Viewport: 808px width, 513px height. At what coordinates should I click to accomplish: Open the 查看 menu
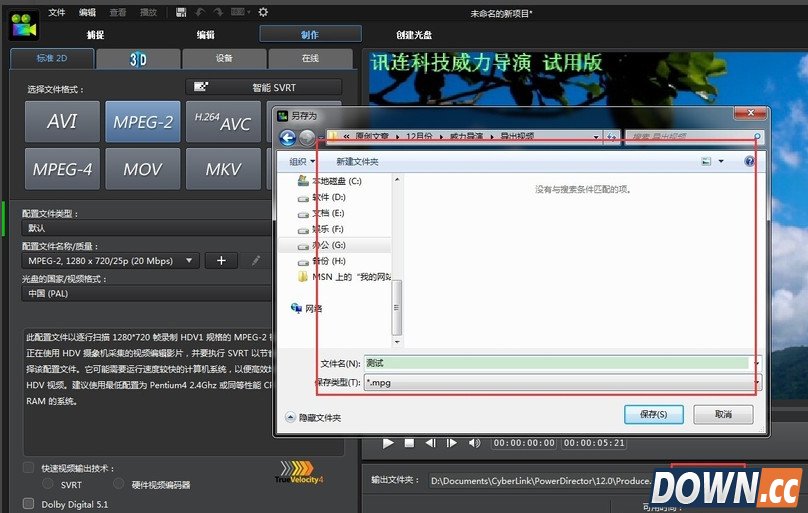(117, 12)
